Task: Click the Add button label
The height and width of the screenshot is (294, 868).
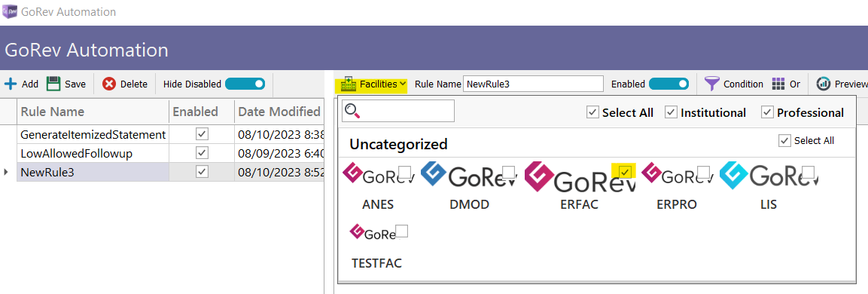Action: (30, 84)
